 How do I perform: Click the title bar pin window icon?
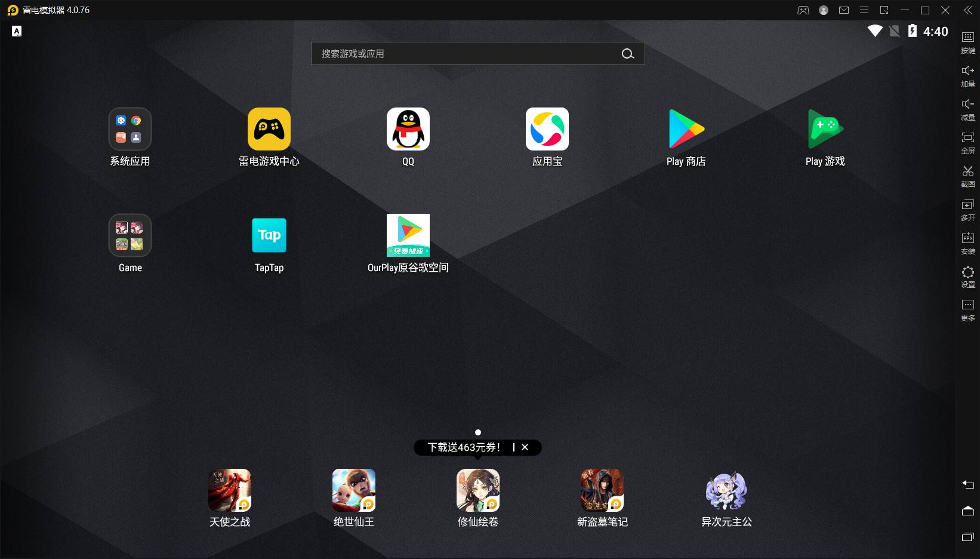click(x=885, y=10)
